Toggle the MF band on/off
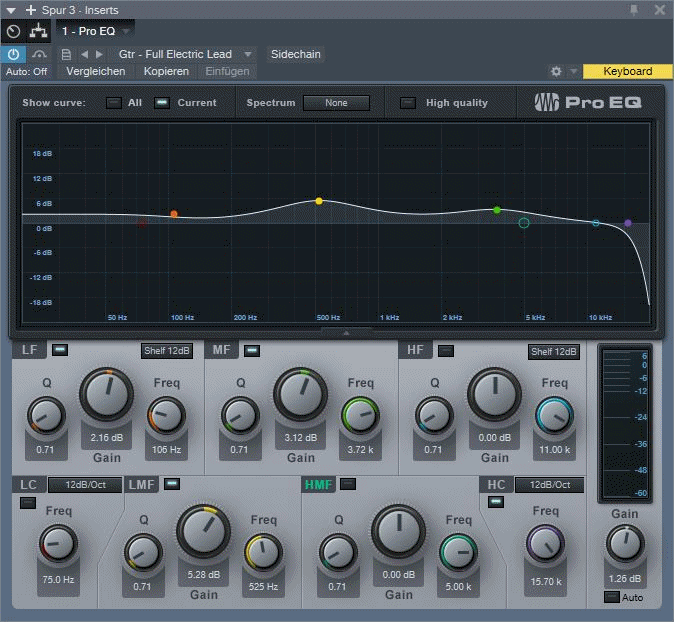Image resolution: width=674 pixels, height=622 pixels. [x=252, y=351]
